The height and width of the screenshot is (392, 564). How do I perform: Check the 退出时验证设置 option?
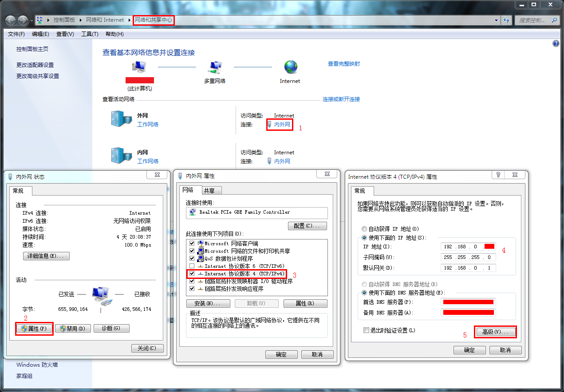point(366,330)
